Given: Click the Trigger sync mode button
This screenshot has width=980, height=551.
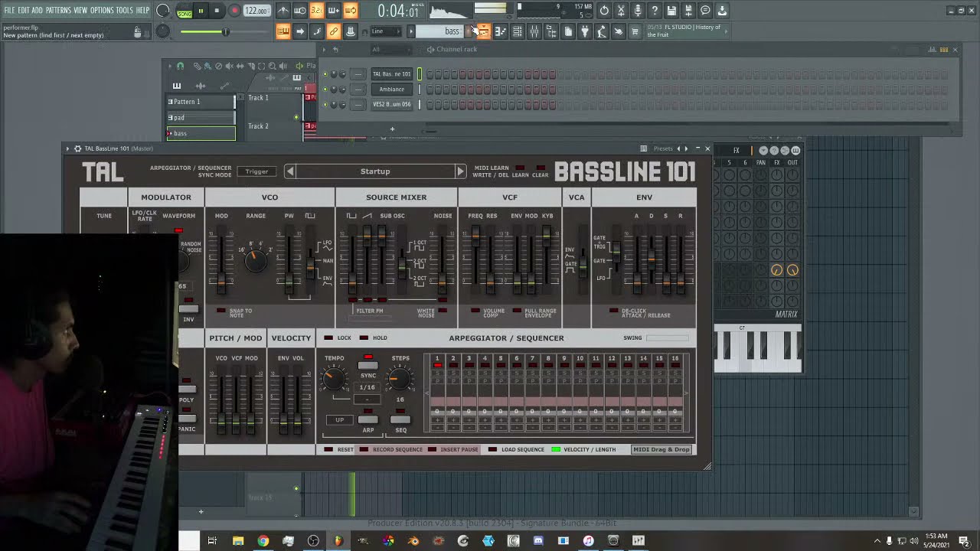Looking at the screenshot, I should 256,171.
